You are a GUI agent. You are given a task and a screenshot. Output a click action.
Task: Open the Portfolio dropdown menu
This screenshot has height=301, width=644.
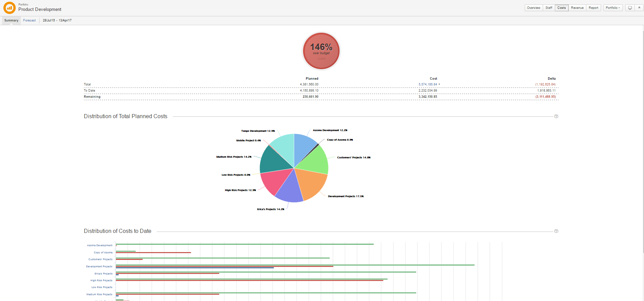(x=613, y=8)
